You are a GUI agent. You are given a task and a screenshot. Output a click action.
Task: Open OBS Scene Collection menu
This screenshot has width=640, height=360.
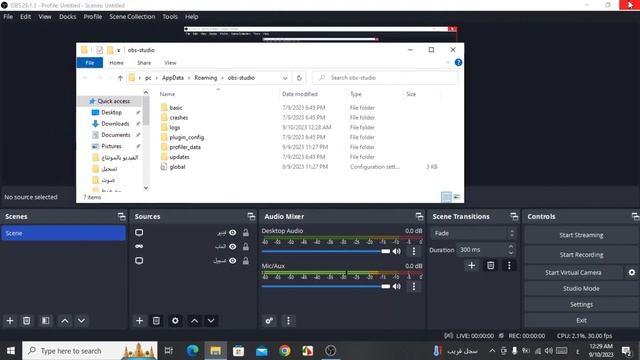132,17
